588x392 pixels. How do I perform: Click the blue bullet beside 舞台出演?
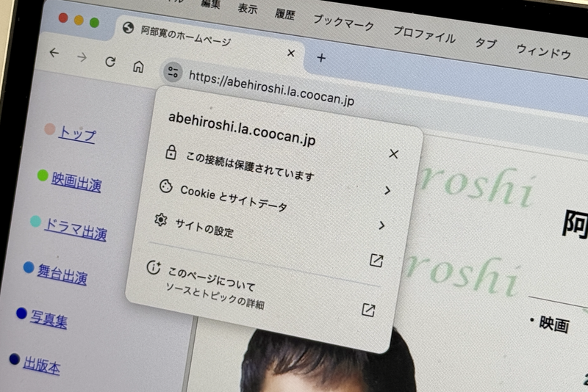pos(29,267)
